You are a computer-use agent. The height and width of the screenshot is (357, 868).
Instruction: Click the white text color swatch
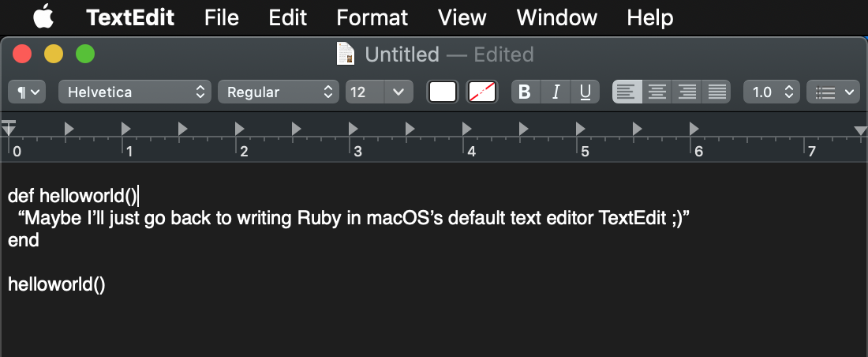pyautogui.click(x=443, y=92)
